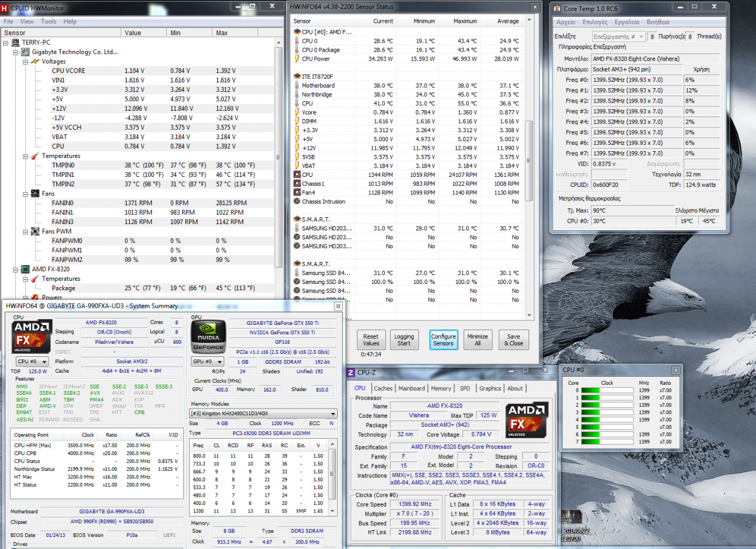
Task: Click the Configure Sensors button
Action: (444, 340)
